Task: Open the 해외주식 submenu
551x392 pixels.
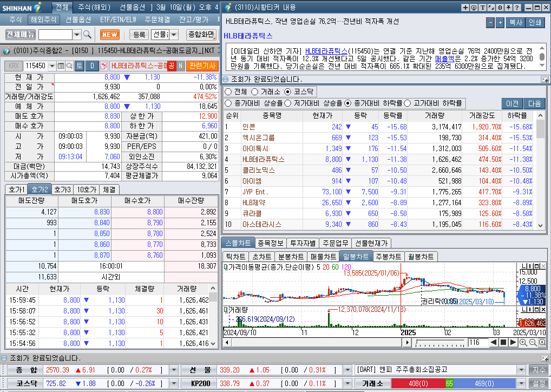Action: (44, 19)
